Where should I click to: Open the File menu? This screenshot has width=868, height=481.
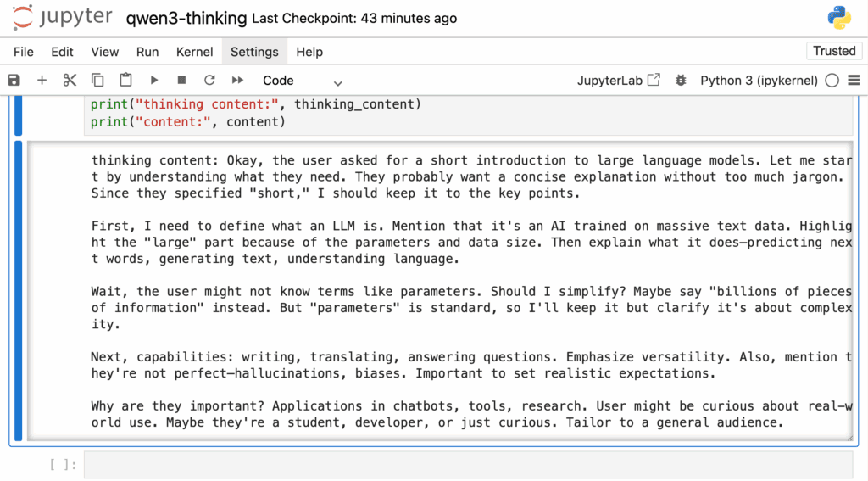[23, 52]
